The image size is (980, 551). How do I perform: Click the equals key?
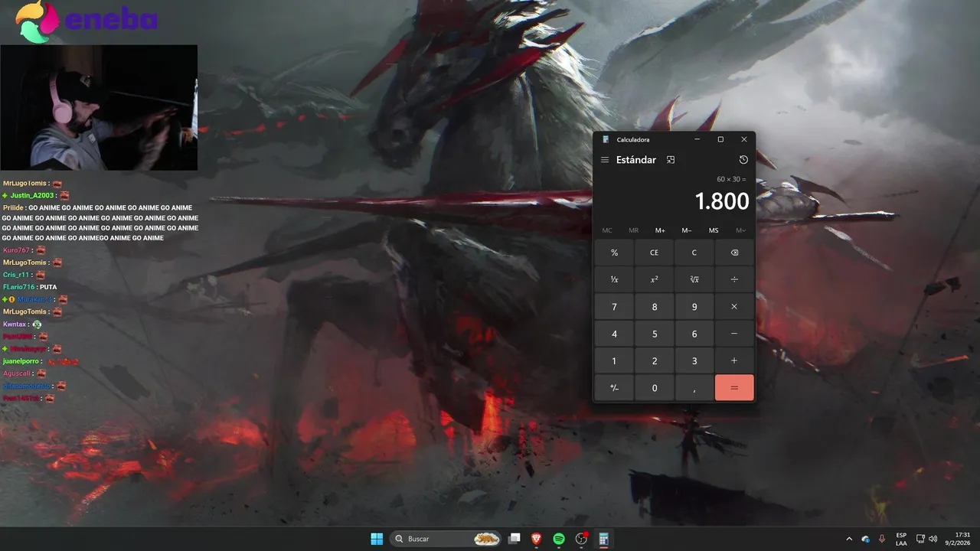pyautogui.click(x=734, y=388)
